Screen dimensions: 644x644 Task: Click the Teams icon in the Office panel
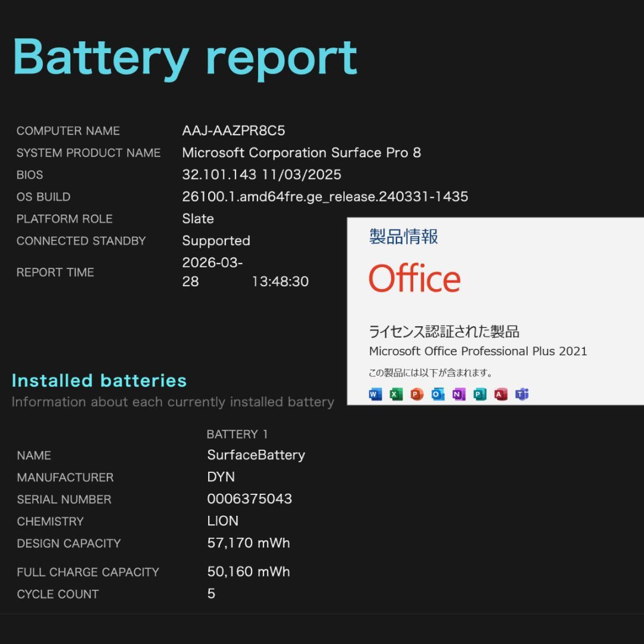coord(522,394)
